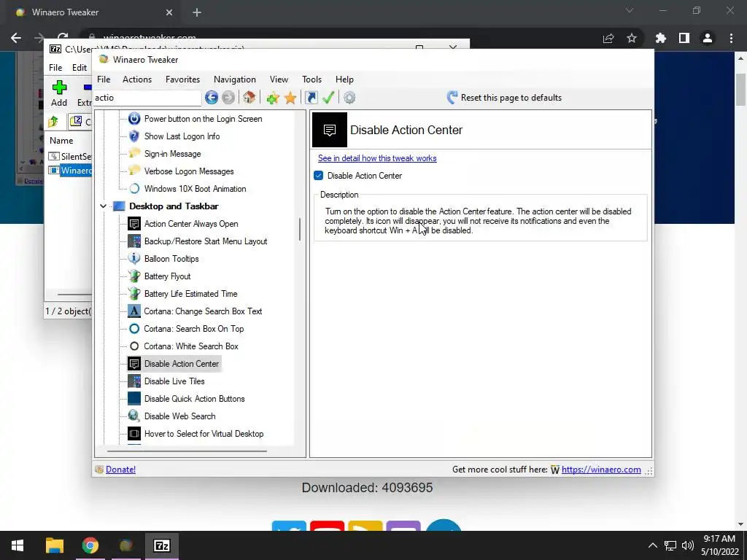Click the tree pane vertical scrollbar thumb
747x560 pixels.
coord(300,230)
